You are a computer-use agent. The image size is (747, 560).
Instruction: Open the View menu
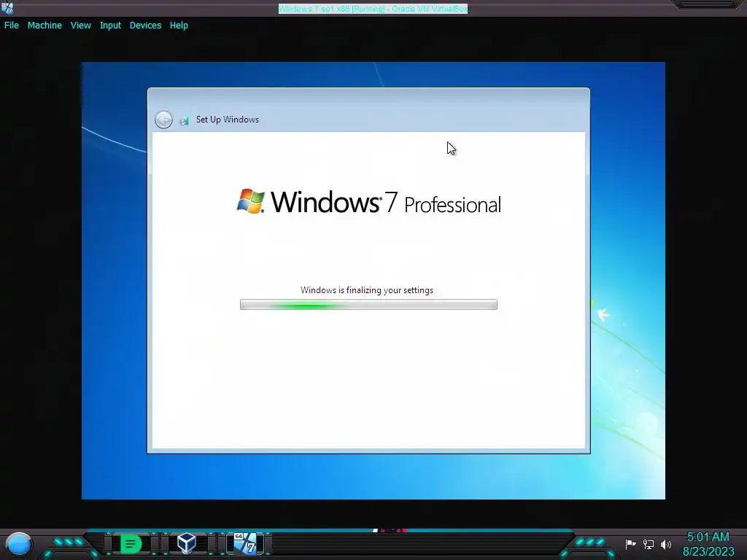80,26
